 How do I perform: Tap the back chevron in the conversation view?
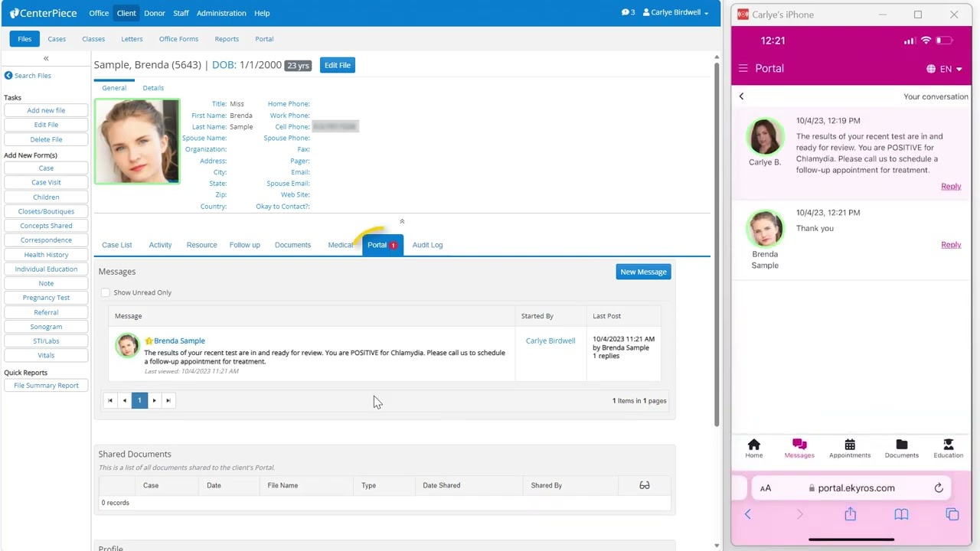pos(741,96)
